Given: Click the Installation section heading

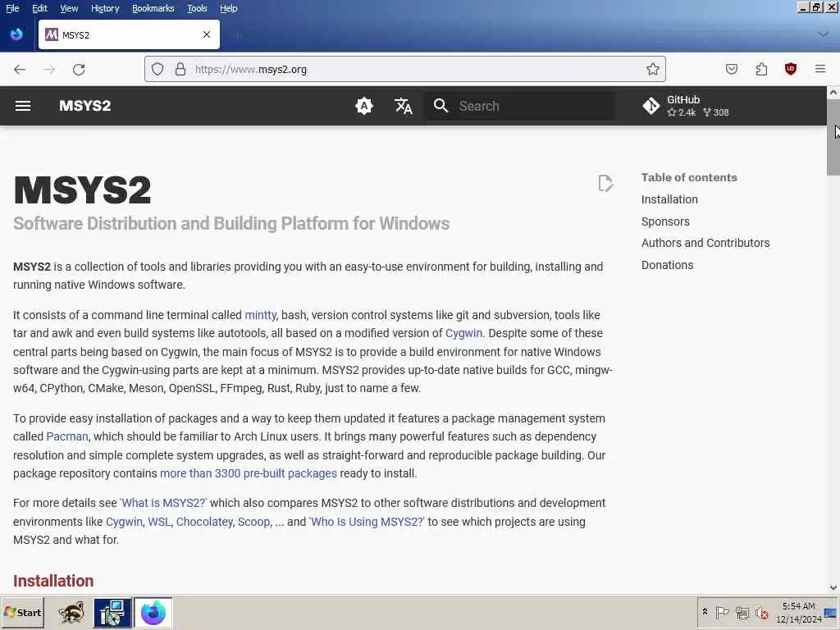Looking at the screenshot, I should click(x=53, y=581).
